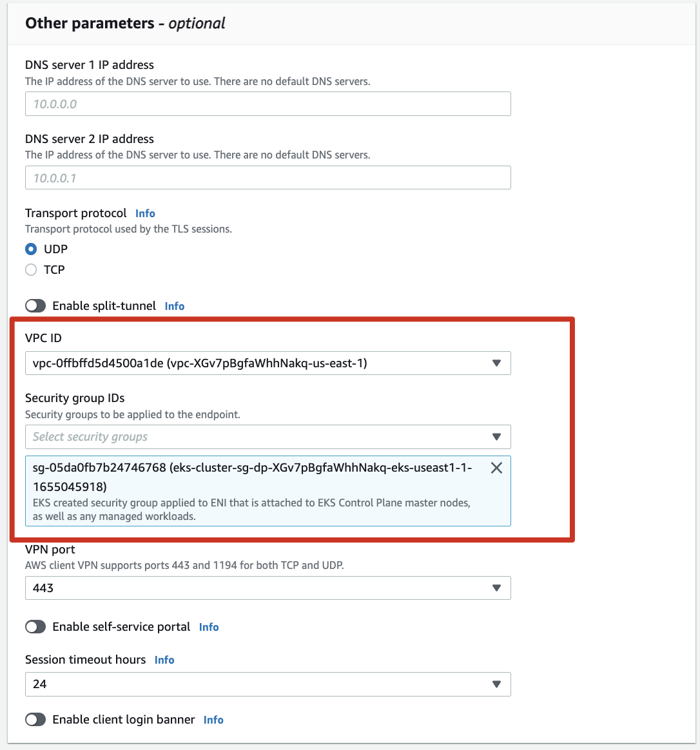Open Info link beside Transport protocol
Screen dimensions: 700x750
tap(145, 213)
